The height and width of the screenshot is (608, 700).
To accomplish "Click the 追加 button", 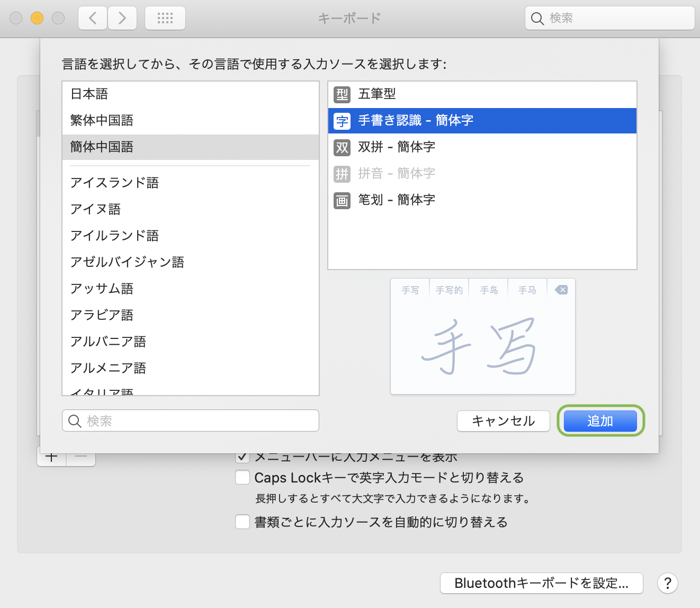I will click(600, 421).
